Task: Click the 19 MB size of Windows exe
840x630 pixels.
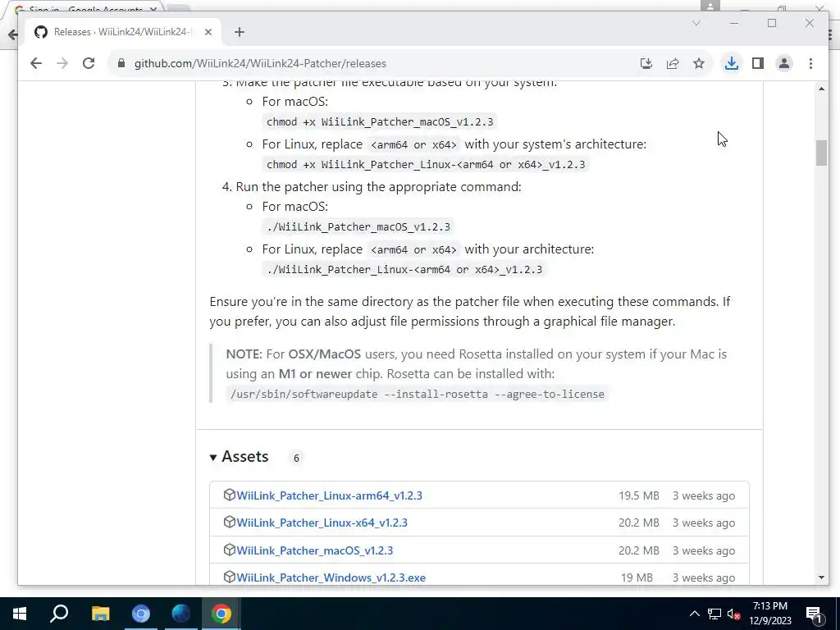Action: (x=637, y=578)
